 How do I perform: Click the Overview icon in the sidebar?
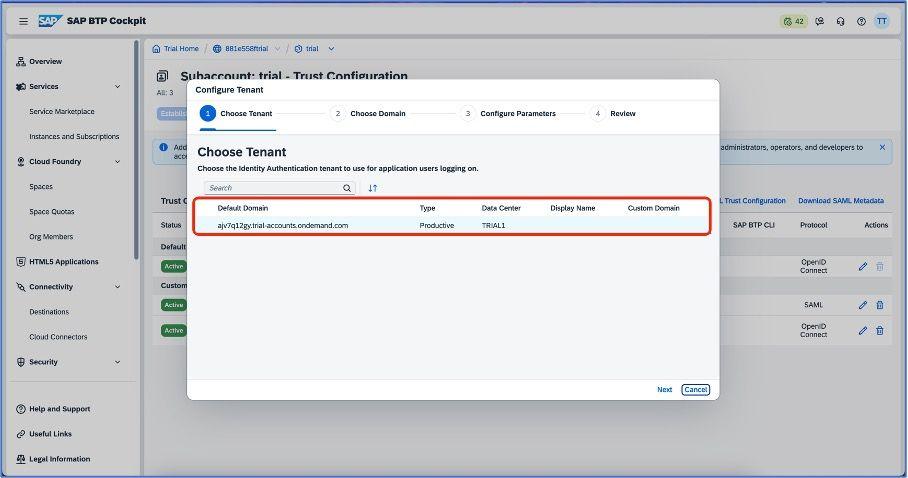coord(21,61)
